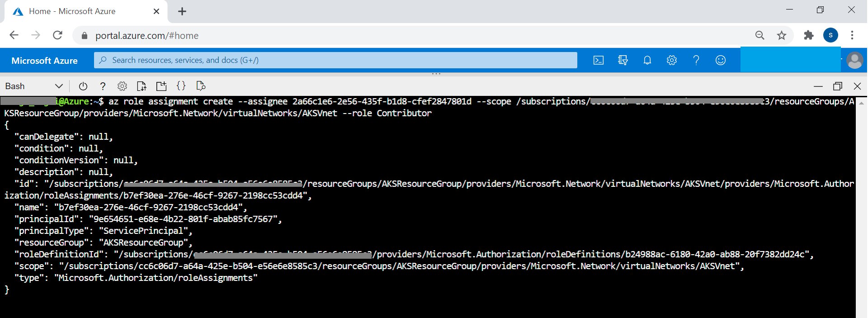Viewport: 868px width, 318px height.
Task: Open the Chrome three-dot menu
Action: [852, 35]
